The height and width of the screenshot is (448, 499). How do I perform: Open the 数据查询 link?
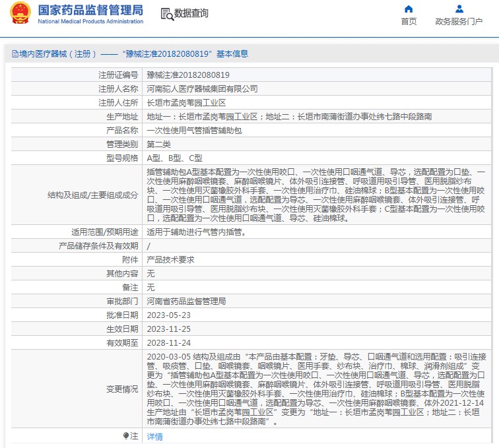(x=191, y=13)
